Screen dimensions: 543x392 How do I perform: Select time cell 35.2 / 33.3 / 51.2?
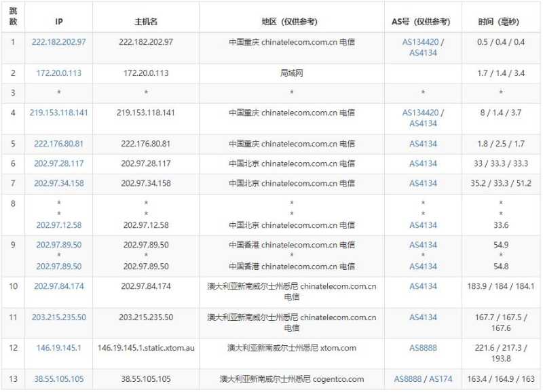point(501,183)
